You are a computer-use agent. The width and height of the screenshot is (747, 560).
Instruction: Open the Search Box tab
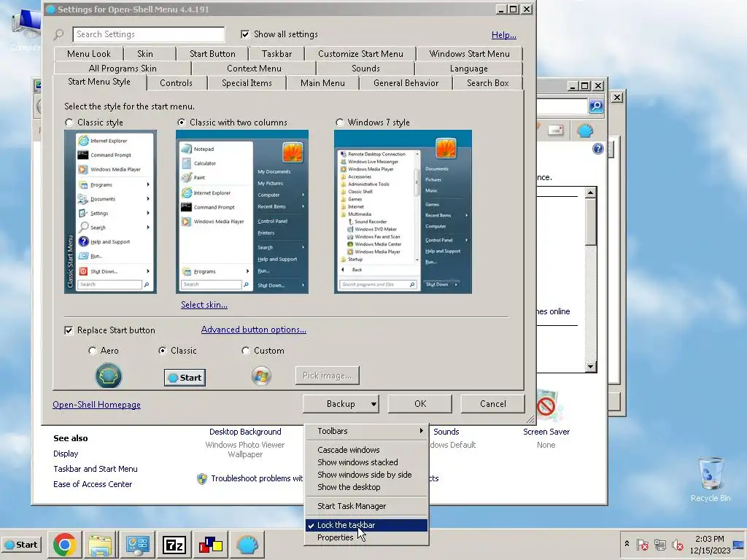(x=488, y=83)
